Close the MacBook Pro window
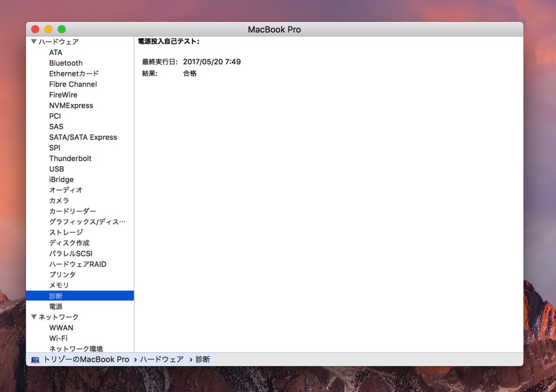This screenshot has height=392, width=556. coord(35,29)
